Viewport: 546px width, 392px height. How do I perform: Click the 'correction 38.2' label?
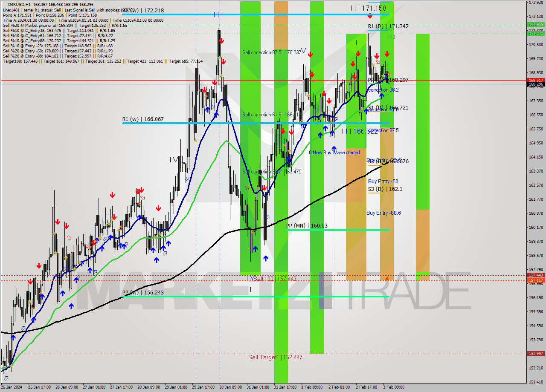(383, 90)
